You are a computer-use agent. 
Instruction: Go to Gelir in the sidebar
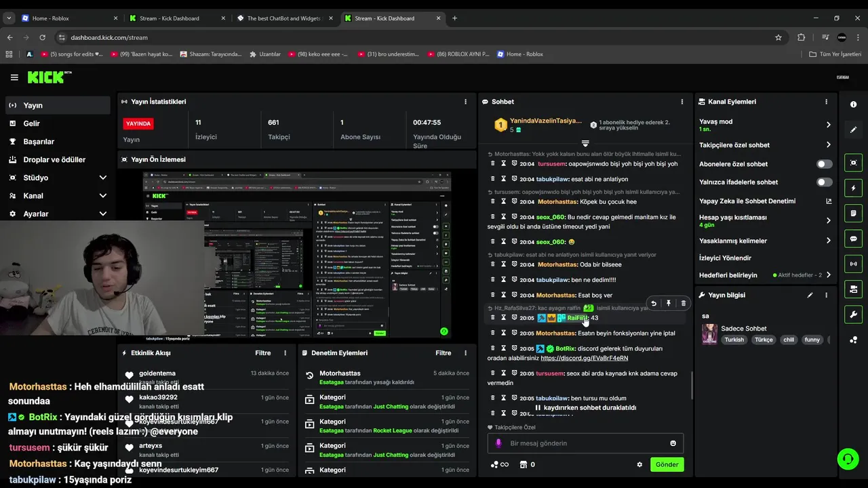click(x=58, y=123)
